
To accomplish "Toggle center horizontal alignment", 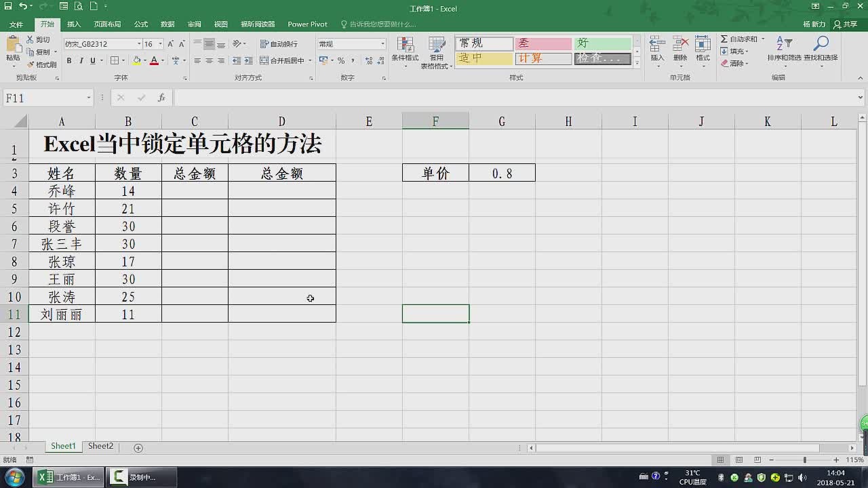I will pyautogui.click(x=210, y=60).
